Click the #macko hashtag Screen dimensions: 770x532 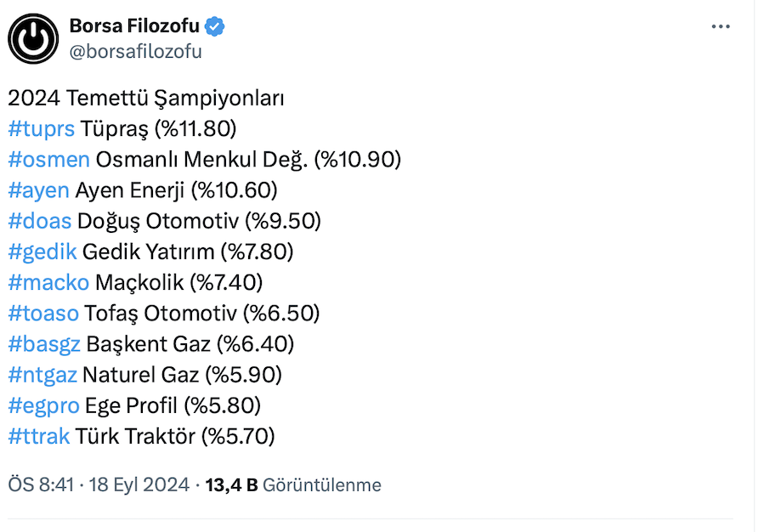coord(48,282)
